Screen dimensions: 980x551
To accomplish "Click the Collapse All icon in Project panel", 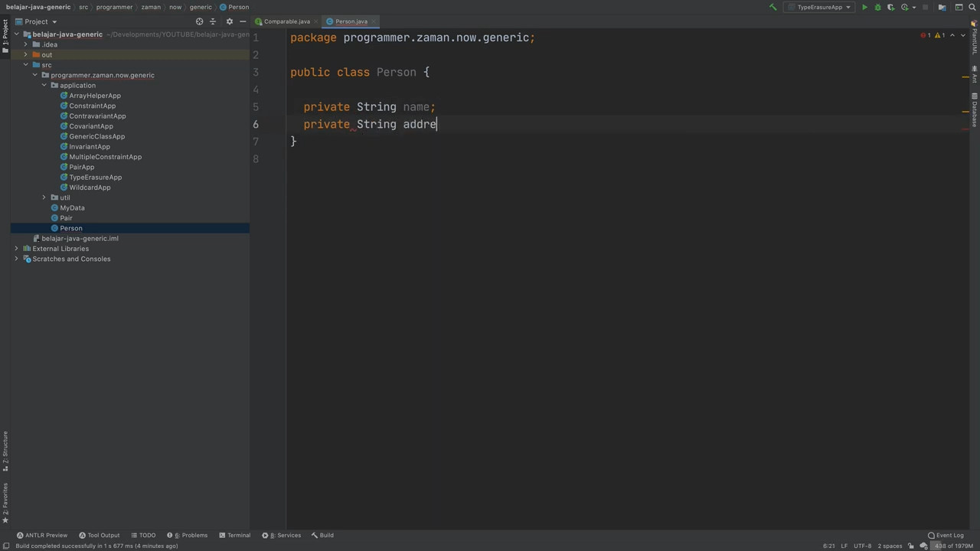I will pos(213,21).
